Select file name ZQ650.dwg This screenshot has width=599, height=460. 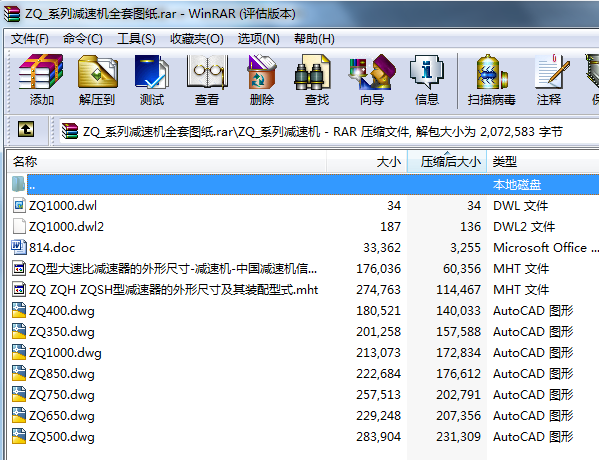[x=62, y=416]
